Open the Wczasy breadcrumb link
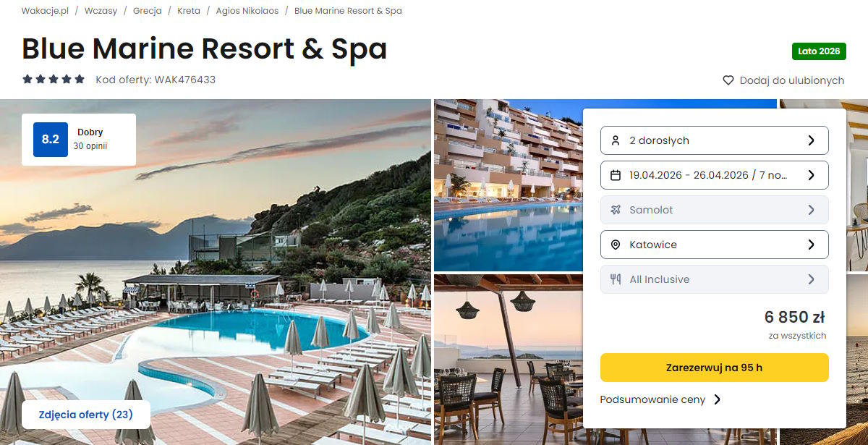 pyautogui.click(x=101, y=11)
